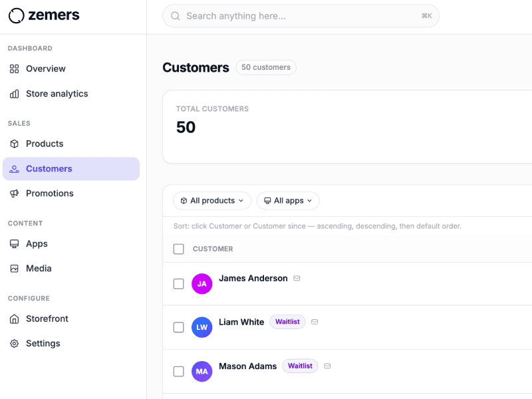Image resolution: width=532 pixels, height=399 pixels.
Task: Click the Store analytics chart icon
Action: (x=14, y=94)
